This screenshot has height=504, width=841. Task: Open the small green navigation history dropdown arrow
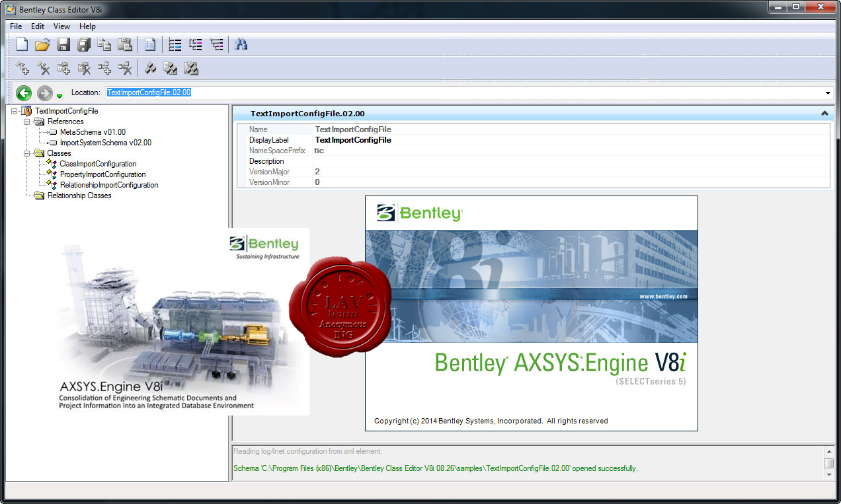pyautogui.click(x=60, y=96)
